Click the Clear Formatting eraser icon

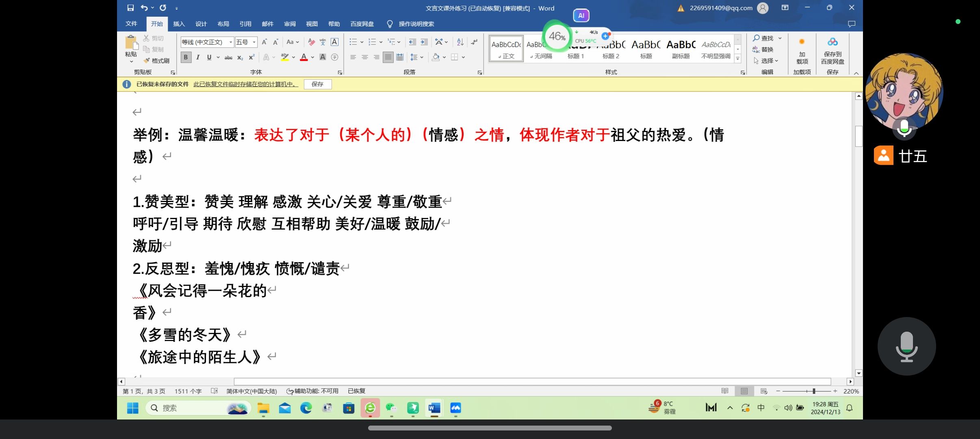coord(311,42)
